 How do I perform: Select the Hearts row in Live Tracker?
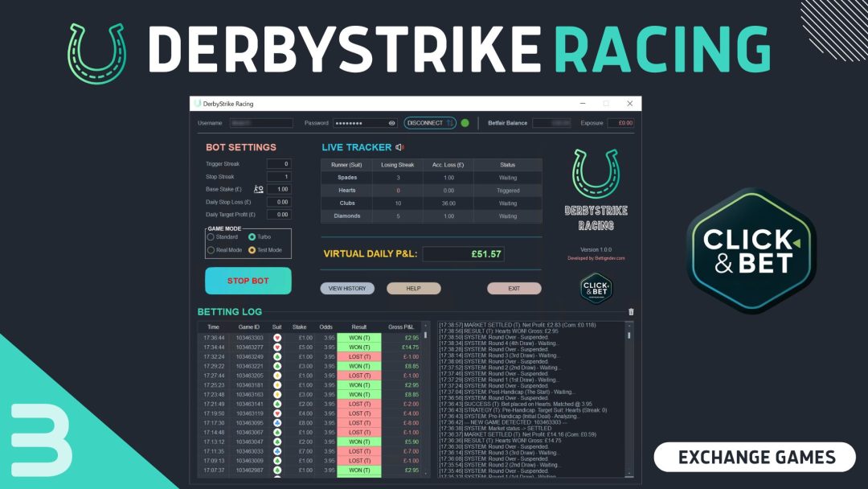(432, 191)
